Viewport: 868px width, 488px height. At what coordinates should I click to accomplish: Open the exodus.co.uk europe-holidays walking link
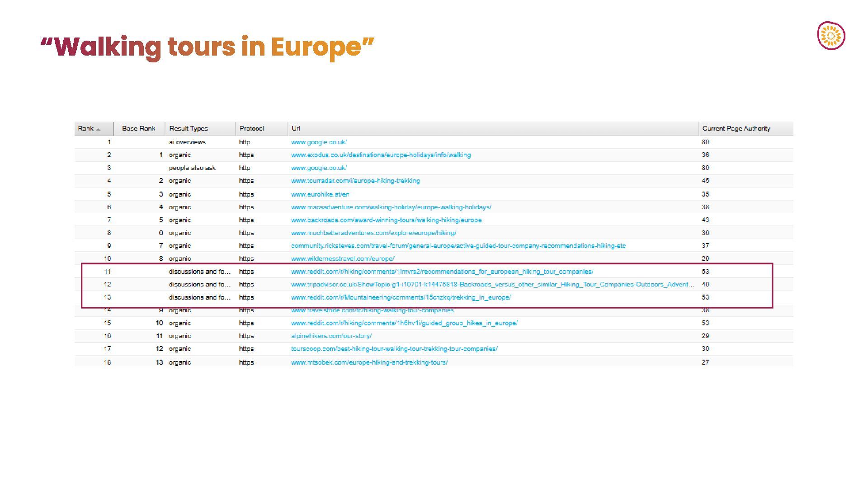click(x=381, y=155)
